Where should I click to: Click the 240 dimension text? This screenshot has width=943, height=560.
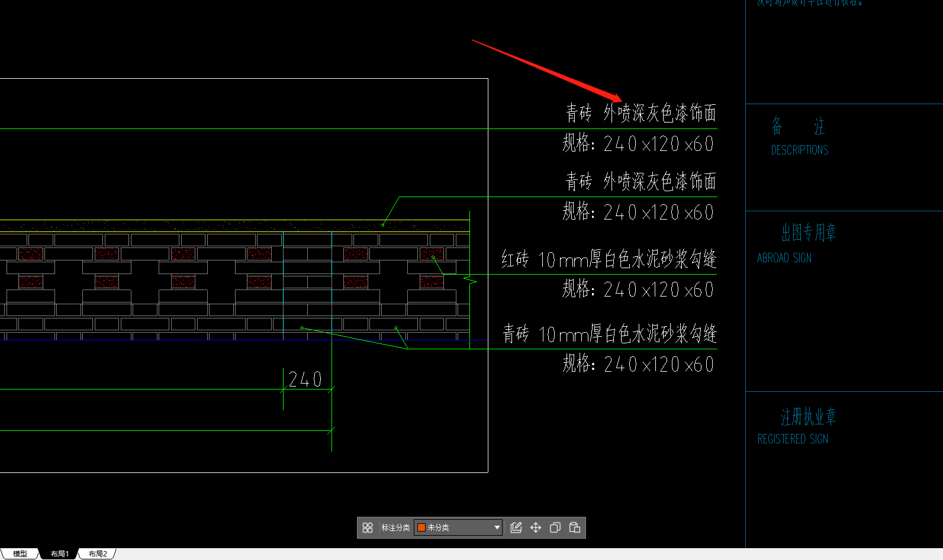[305, 379]
